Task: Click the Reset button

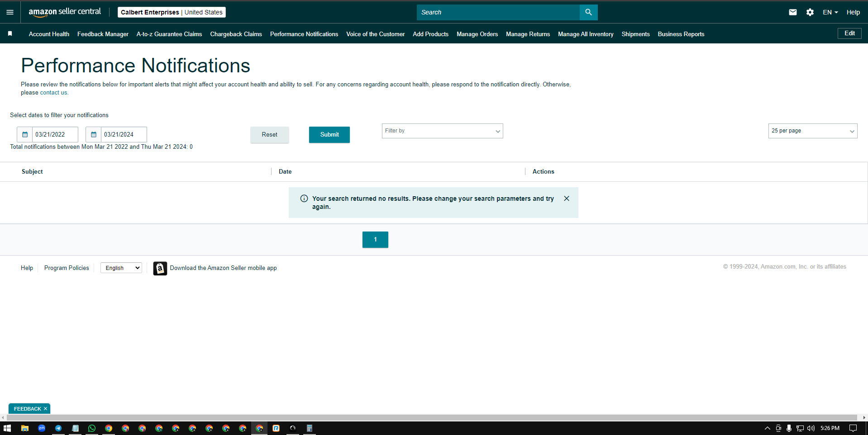Action: coord(269,135)
